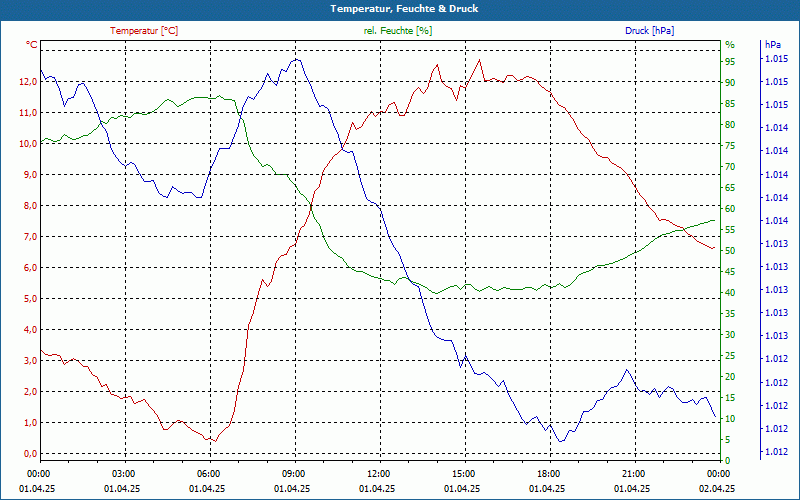This screenshot has height=500, width=800.
Task: Click green humidity axis value "45"
Action: pos(730,272)
